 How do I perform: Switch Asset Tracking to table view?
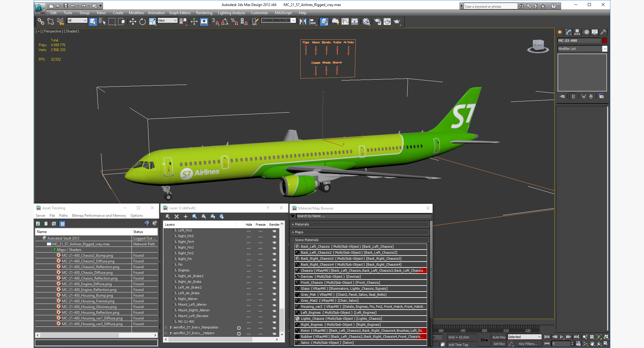pyautogui.click(x=62, y=224)
